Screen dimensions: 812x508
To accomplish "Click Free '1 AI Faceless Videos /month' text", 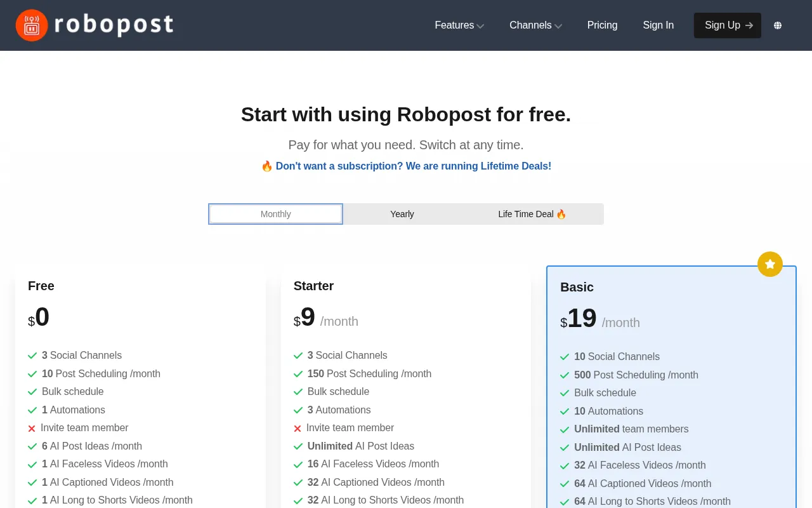I will click(x=105, y=464).
